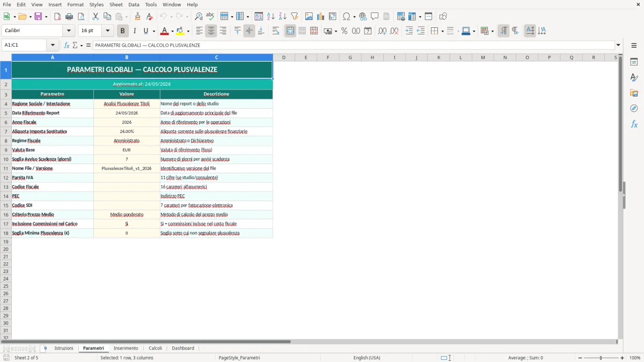Toggle Italic formatting

click(134, 31)
